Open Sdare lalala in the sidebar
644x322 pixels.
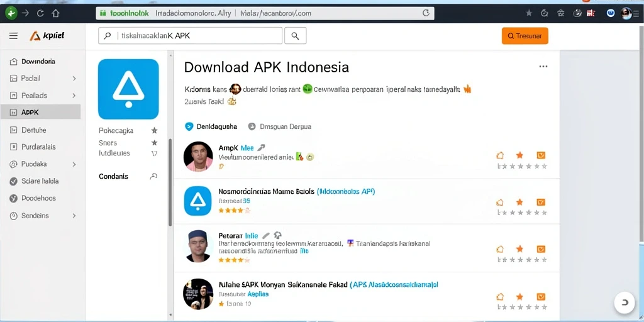(x=40, y=180)
